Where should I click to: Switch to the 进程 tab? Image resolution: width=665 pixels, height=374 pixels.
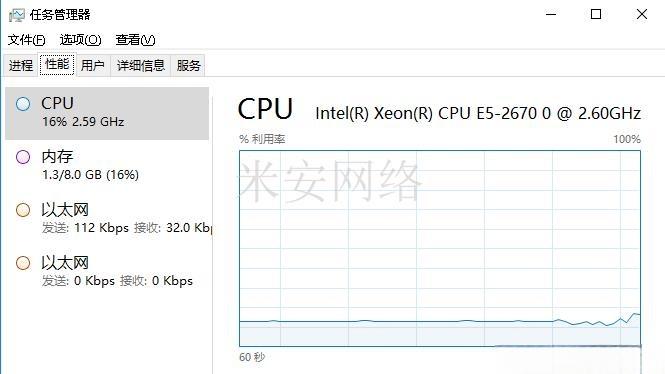(21, 65)
